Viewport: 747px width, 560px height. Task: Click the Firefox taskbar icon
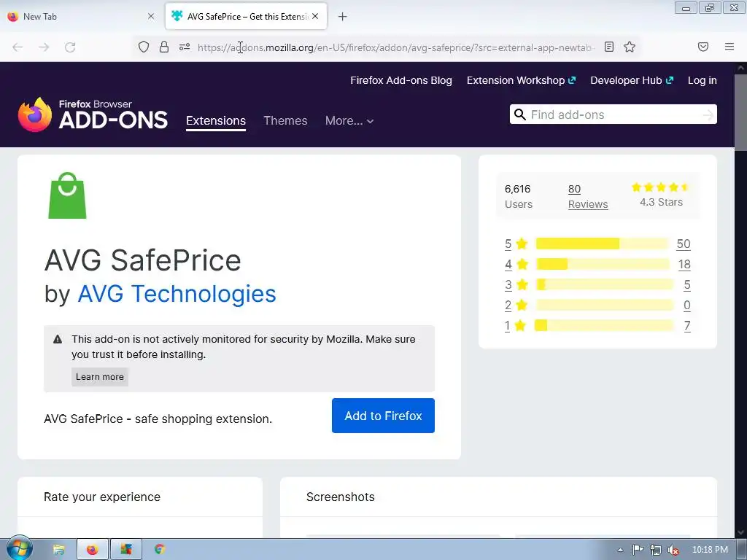(x=93, y=550)
